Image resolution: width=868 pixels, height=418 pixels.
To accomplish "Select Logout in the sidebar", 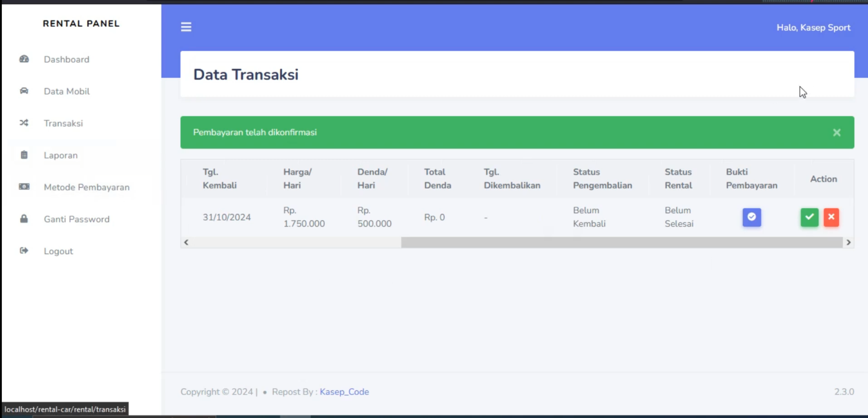I will pyautogui.click(x=58, y=251).
